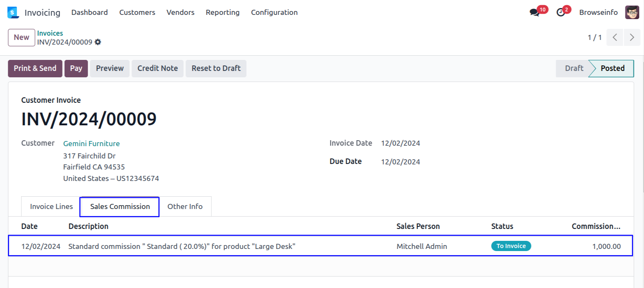Click the Invoices breadcrumb link

coord(50,33)
